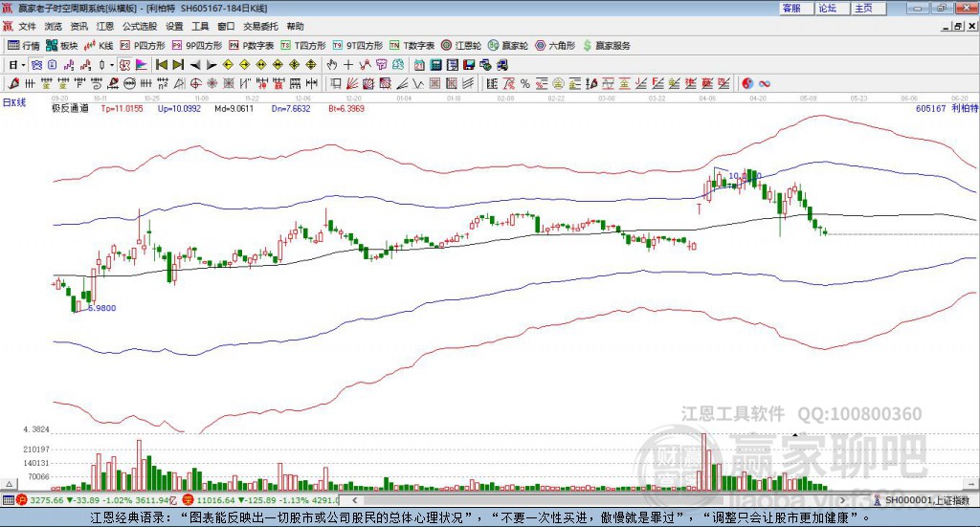Click the black left arrow icon
The height and width of the screenshot is (527, 980).
point(195,65)
